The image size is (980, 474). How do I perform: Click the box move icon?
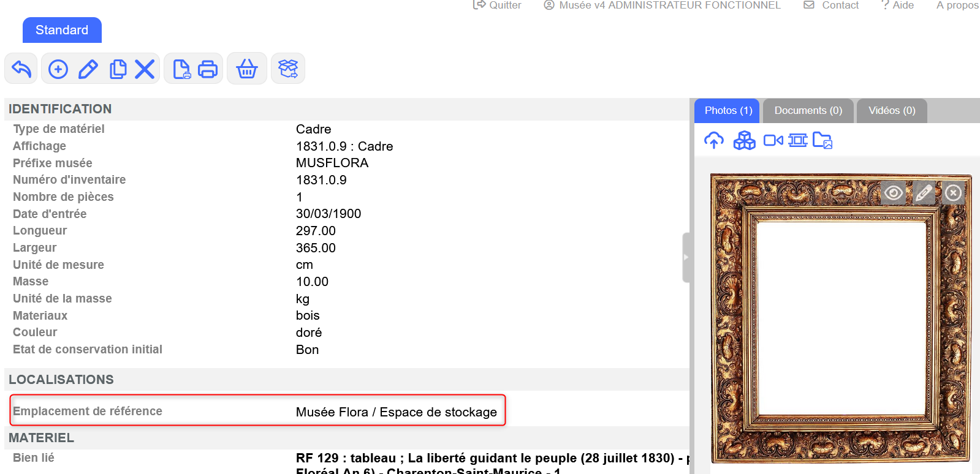coord(288,69)
